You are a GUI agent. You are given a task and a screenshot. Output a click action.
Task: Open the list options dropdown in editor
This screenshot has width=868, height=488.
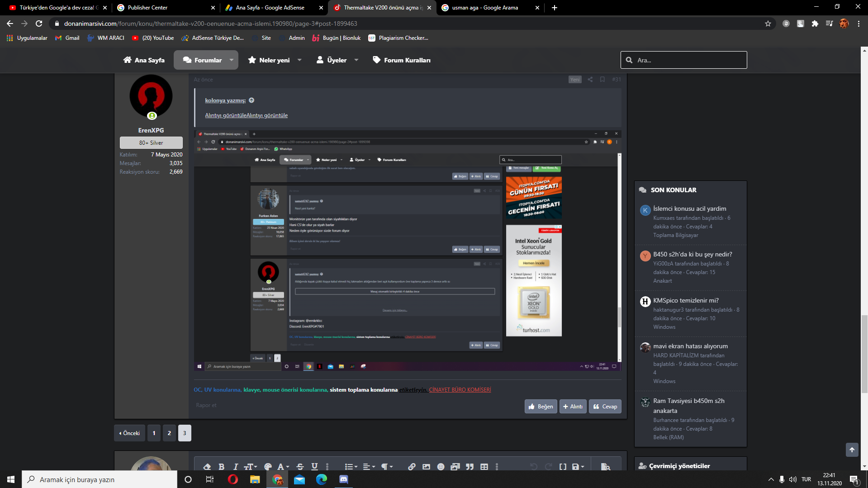pos(351,466)
